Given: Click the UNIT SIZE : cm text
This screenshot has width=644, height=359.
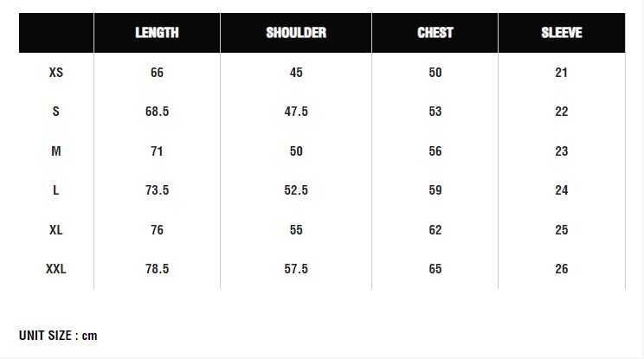Looking at the screenshot, I should click(58, 336).
